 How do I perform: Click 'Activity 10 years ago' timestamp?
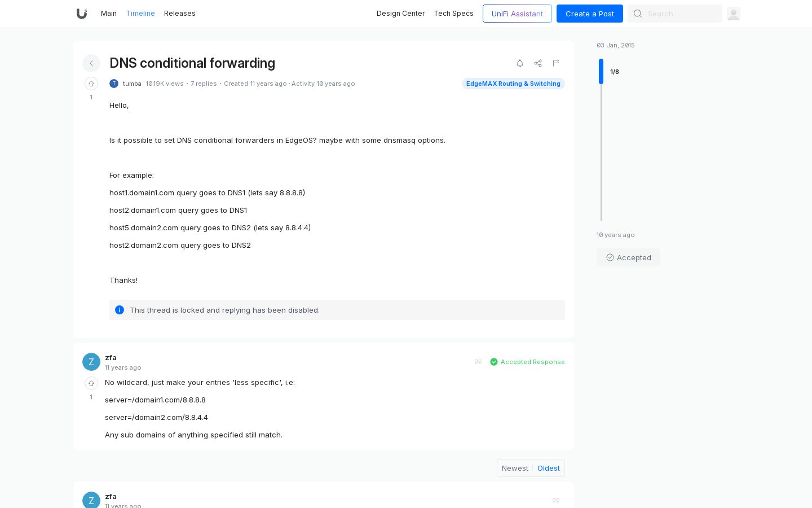pos(323,84)
